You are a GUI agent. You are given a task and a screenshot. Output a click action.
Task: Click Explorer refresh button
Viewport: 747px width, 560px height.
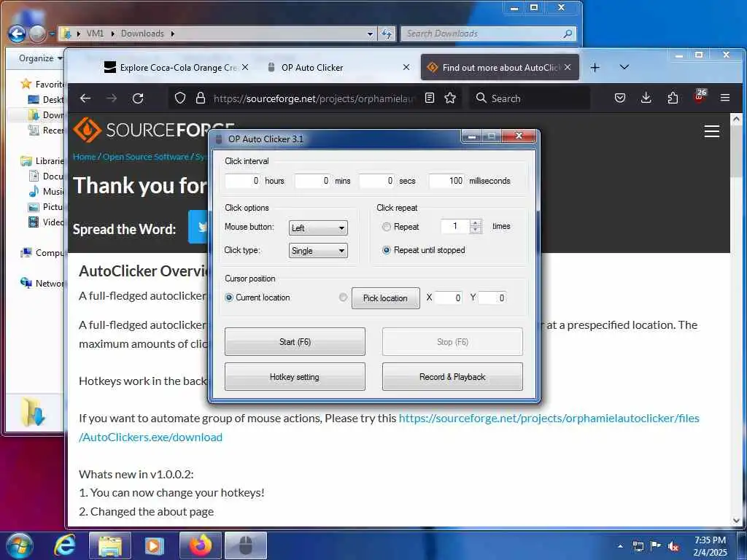coord(387,34)
